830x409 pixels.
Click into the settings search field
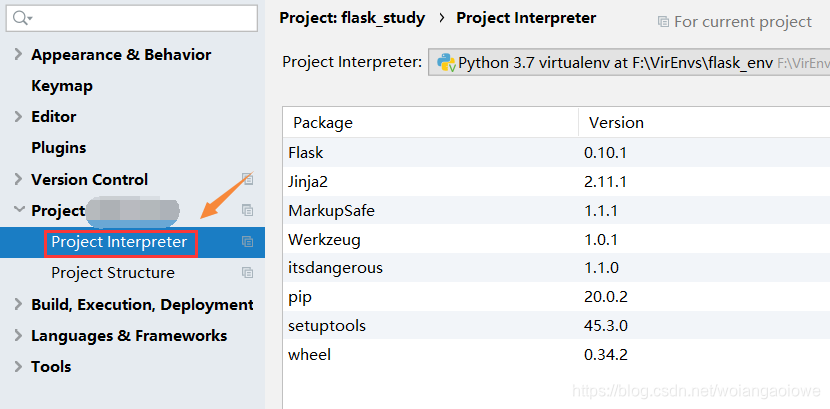tap(140, 18)
